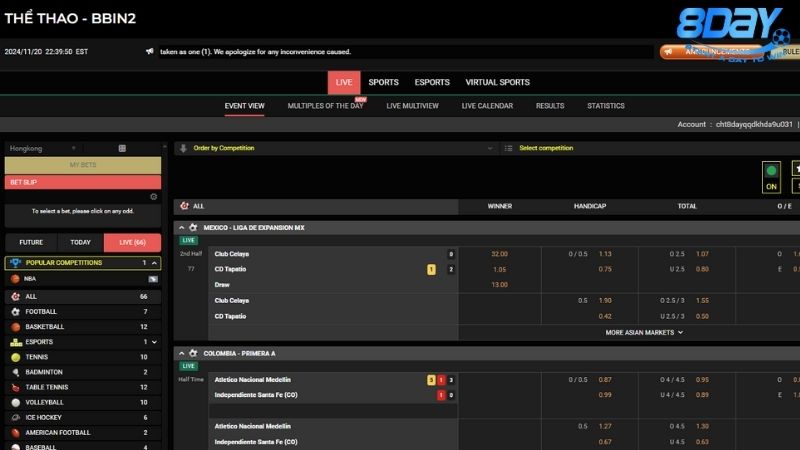The height and width of the screenshot is (450, 800).
Task: Click the Volleyball icon
Action: coord(15,403)
